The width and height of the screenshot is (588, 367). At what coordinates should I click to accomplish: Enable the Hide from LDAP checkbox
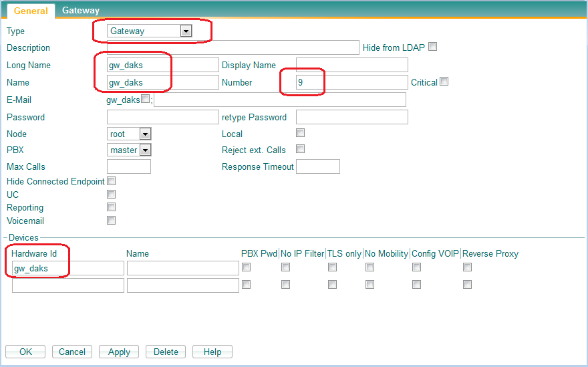[x=432, y=47]
